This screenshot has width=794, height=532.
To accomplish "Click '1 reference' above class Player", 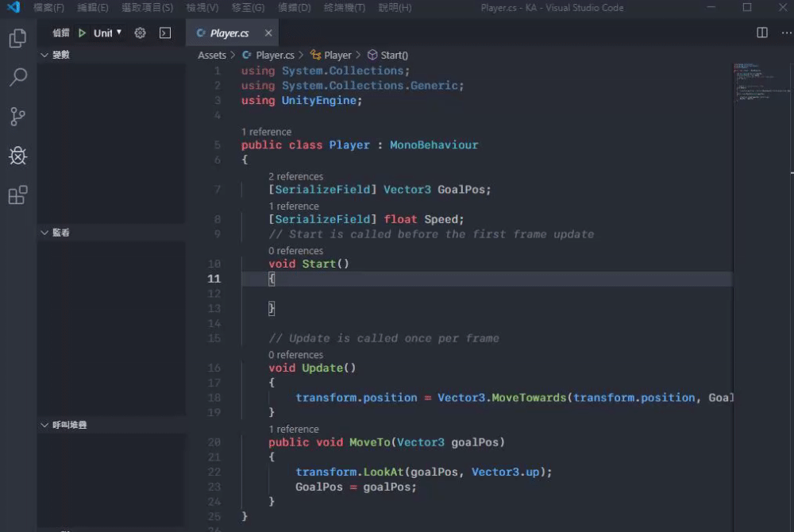I will tap(266, 132).
